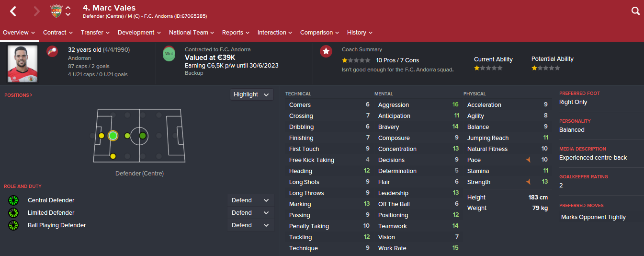Click the POSITIONS header link
The height and width of the screenshot is (256, 644).
coord(18,95)
